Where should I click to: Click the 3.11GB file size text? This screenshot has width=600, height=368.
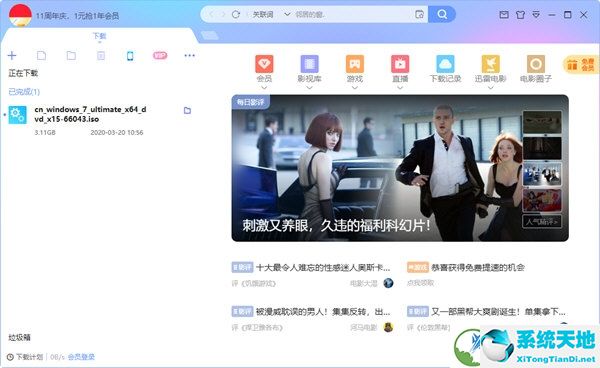pos(45,132)
